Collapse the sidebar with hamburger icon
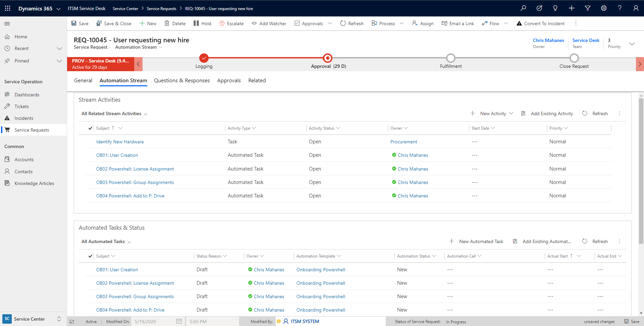This screenshot has height=326, width=644. click(7, 24)
